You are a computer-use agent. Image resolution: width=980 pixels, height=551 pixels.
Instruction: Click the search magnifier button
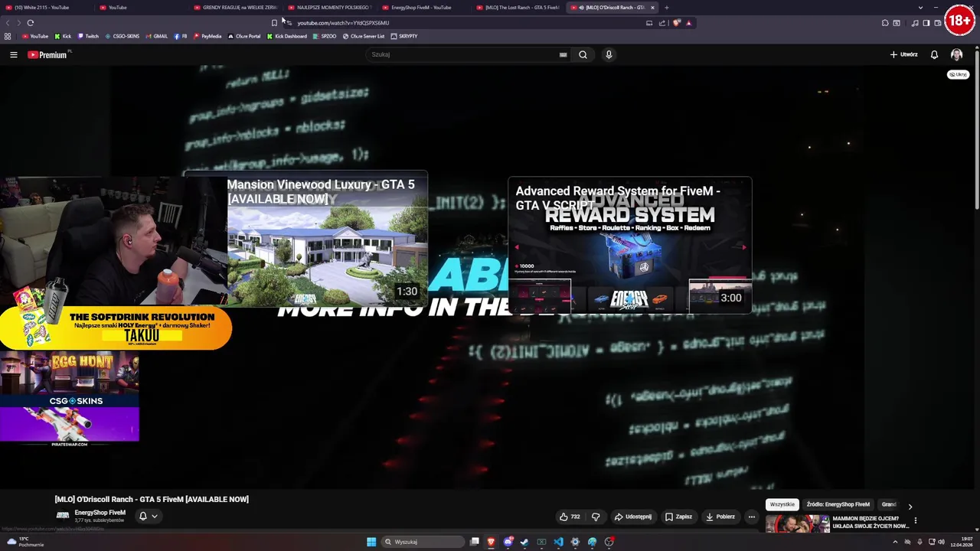(583, 54)
